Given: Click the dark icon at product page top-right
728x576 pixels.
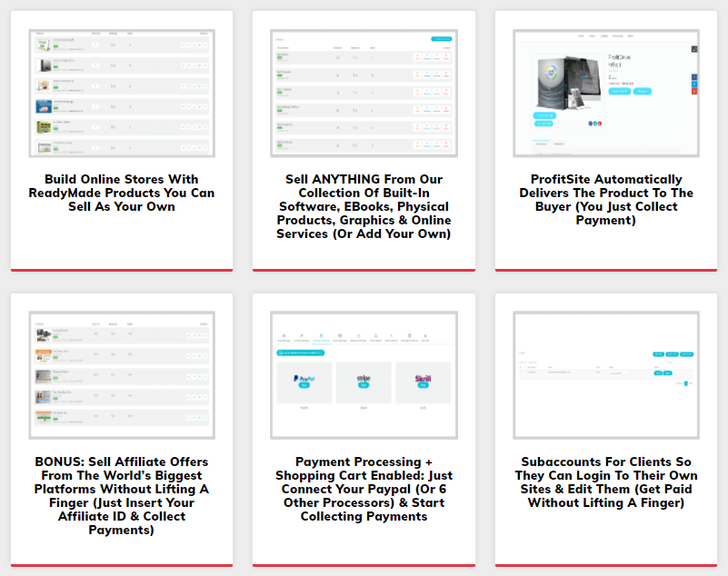Looking at the screenshot, I should [x=695, y=47].
